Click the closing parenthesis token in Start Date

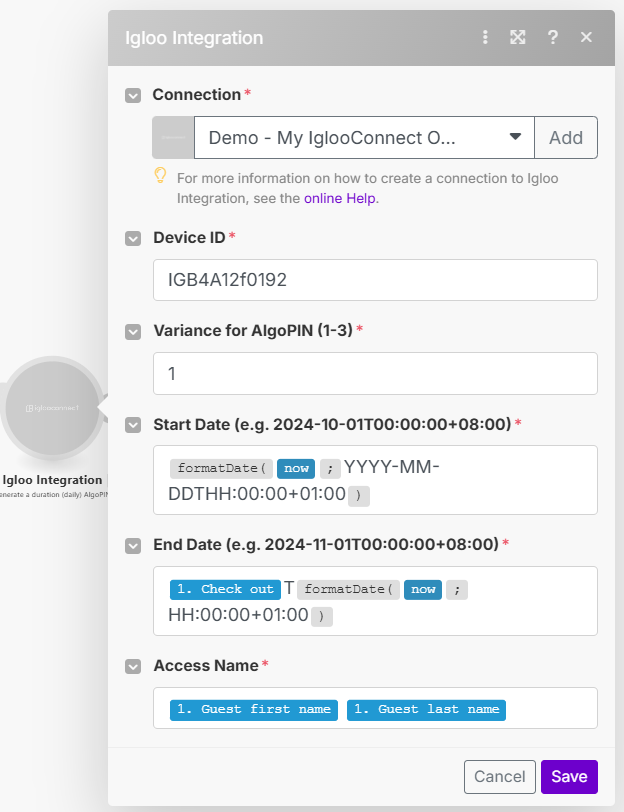(x=359, y=496)
